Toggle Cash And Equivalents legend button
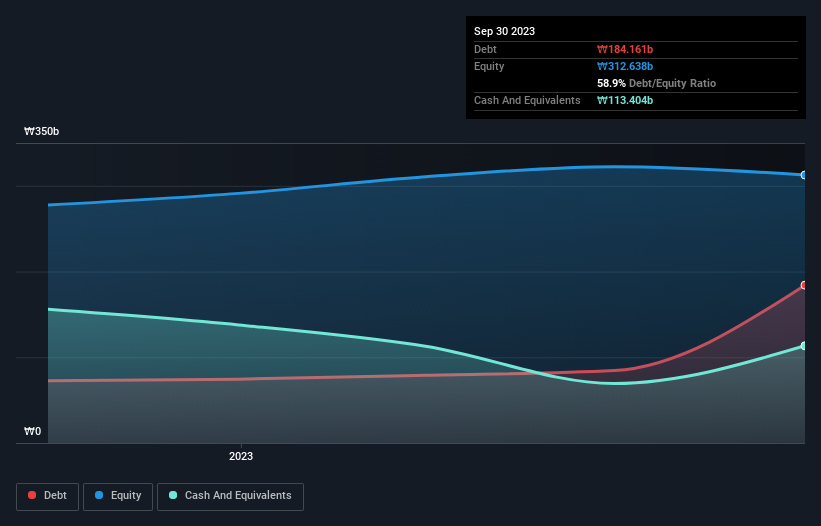Viewport: 821px width, 526px height. click(230, 496)
